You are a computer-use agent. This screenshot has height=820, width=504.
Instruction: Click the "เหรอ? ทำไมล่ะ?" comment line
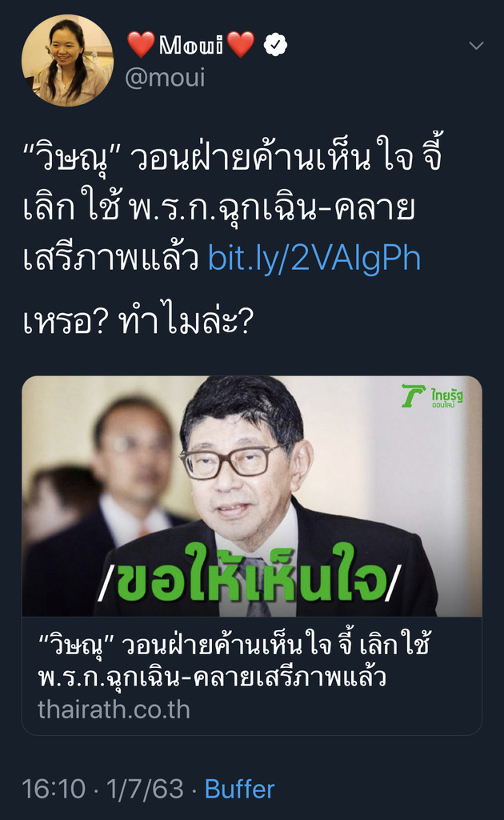pyautogui.click(x=138, y=320)
